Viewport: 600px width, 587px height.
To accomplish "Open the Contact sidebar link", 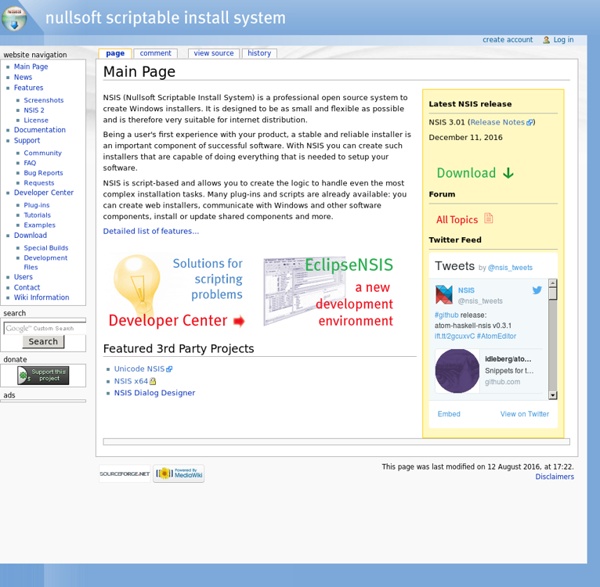I will coord(27,287).
